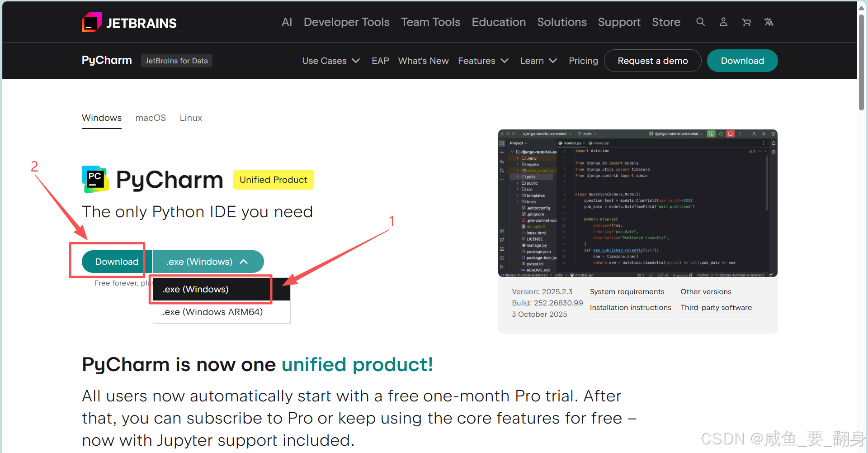Click the unified product! heading text

(357, 365)
